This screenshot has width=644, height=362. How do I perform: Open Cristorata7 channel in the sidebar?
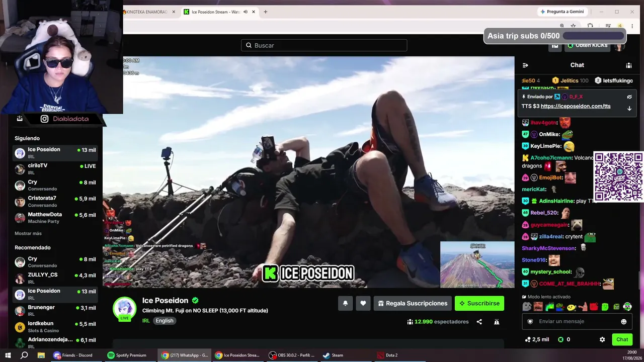[55, 202]
